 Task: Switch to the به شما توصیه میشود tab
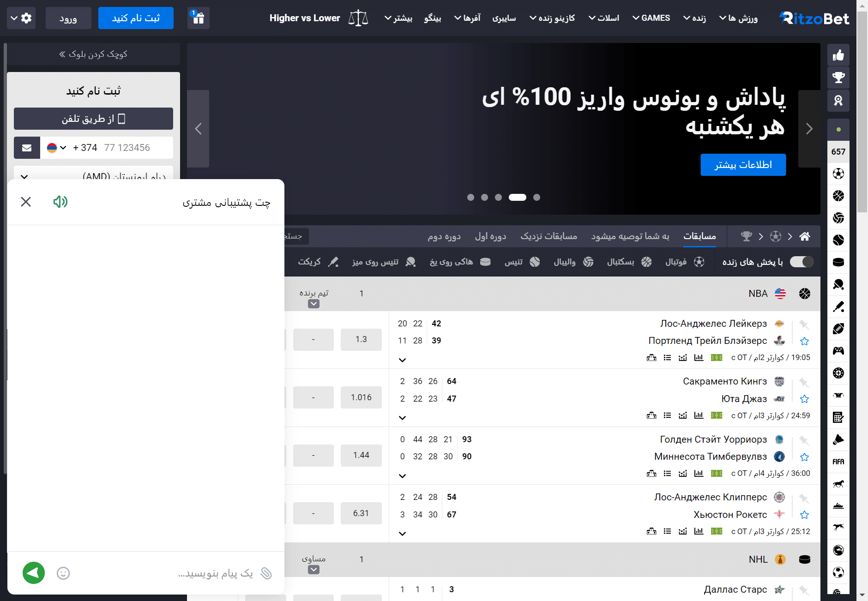630,236
